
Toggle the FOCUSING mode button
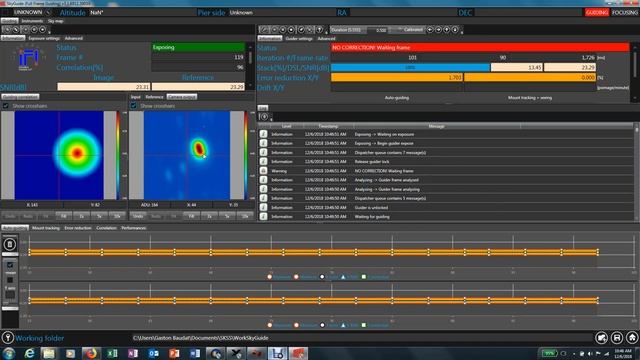pos(624,13)
